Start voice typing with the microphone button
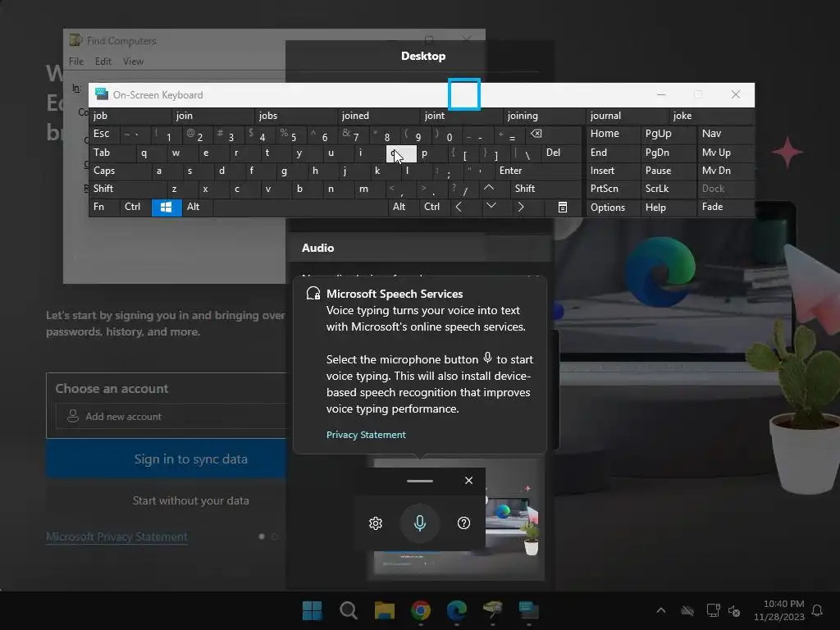The width and height of the screenshot is (840, 630). coord(420,523)
